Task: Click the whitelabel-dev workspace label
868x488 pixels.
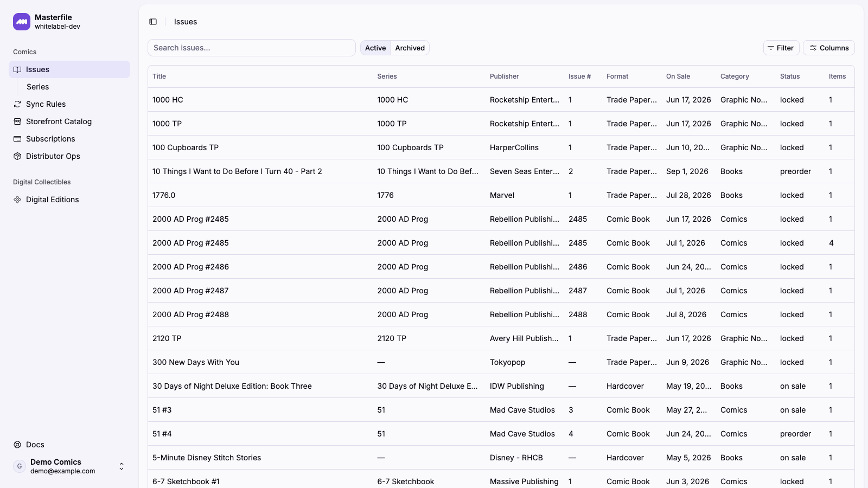Action: (58, 27)
